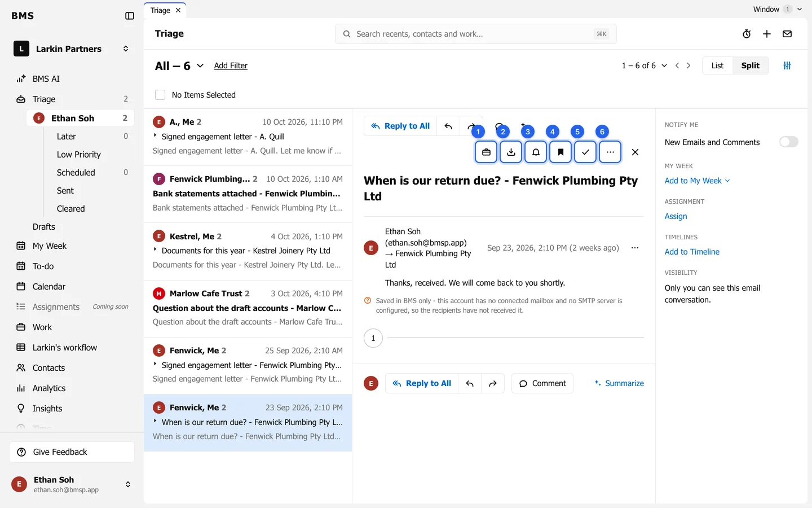Open Analytics in the sidebar
Screen dimensions: 812x508
click(x=49, y=388)
